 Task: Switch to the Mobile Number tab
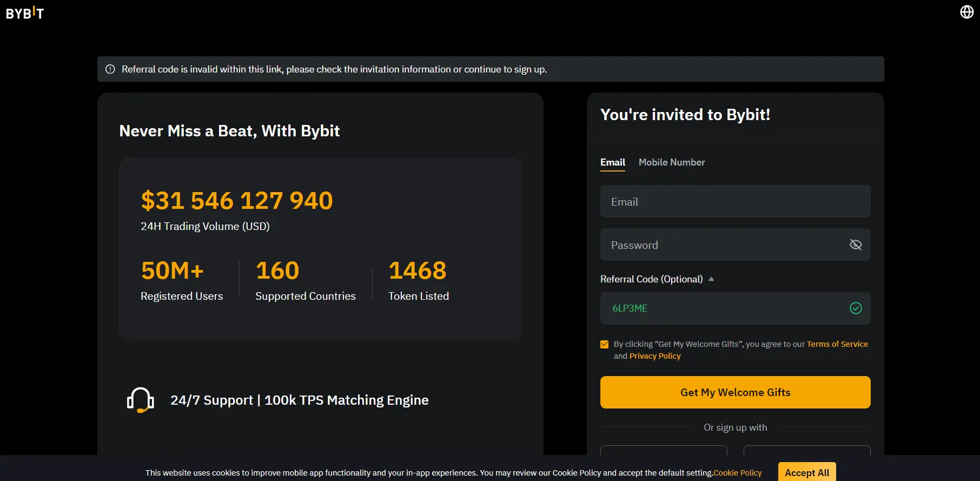click(x=672, y=162)
